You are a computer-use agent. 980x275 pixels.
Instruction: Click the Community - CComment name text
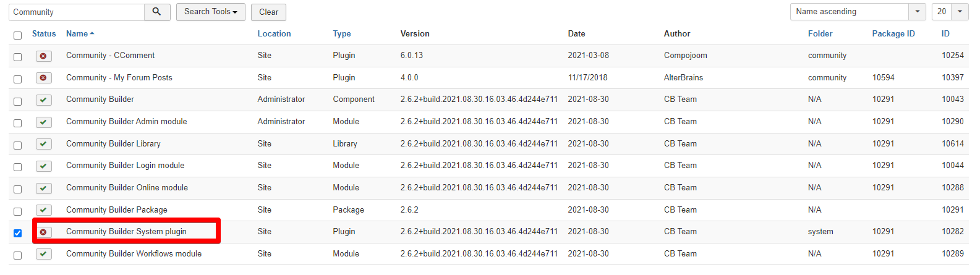[x=110, y=55]
